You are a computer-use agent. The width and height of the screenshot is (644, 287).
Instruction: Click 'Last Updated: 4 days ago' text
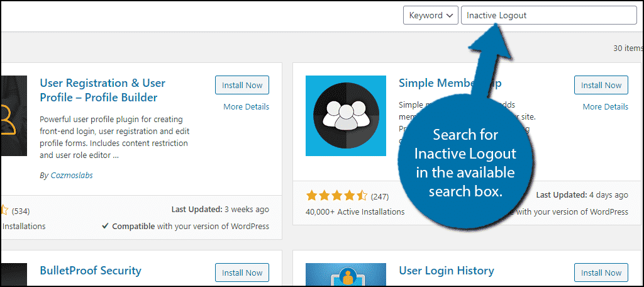pos(582,195)
